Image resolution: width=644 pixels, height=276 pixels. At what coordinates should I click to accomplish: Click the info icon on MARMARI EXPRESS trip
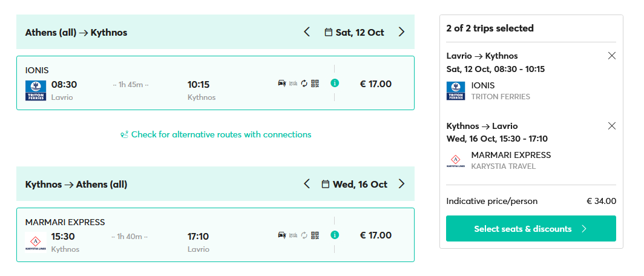[335, 235]
